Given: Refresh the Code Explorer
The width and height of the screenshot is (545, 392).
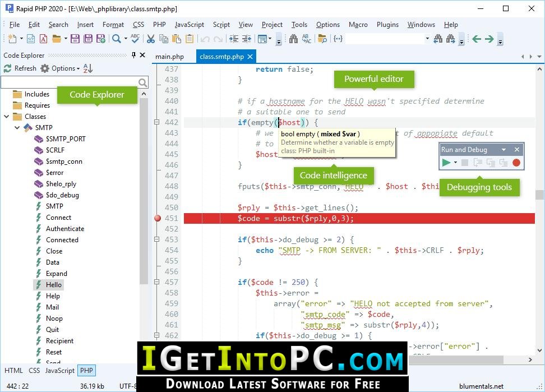Looking at the screenshot, I should tap(20, 68).
